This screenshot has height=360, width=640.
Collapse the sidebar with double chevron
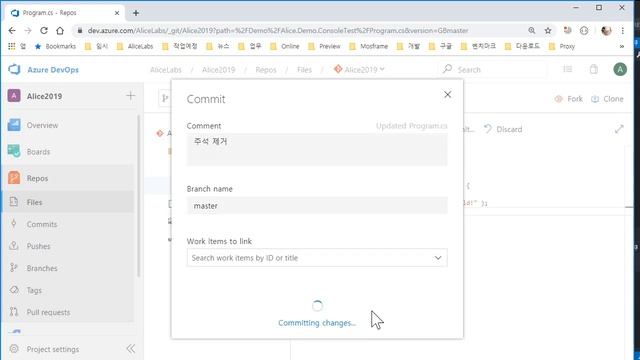[x=131, y=349]
